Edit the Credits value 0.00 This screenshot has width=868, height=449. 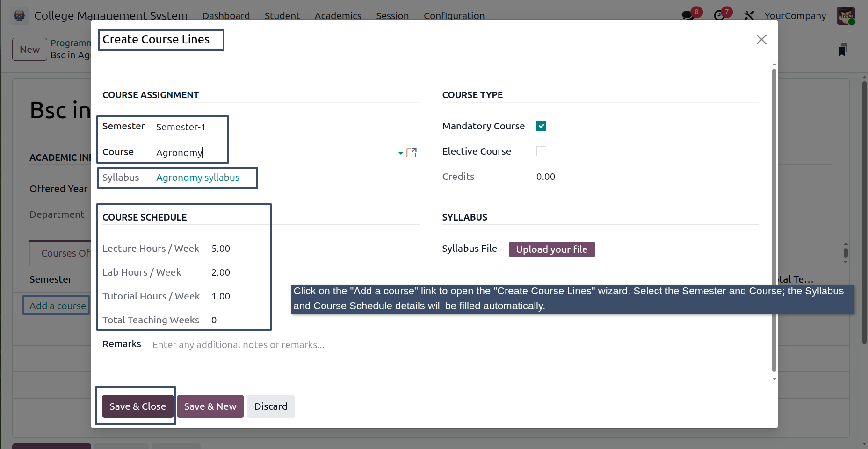pos(546,177)
